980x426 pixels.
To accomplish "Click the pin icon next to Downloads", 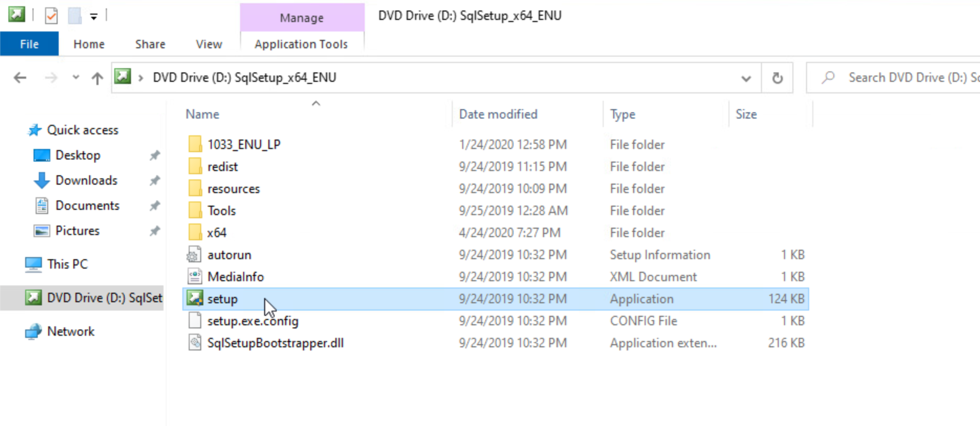I will (155, 180).
